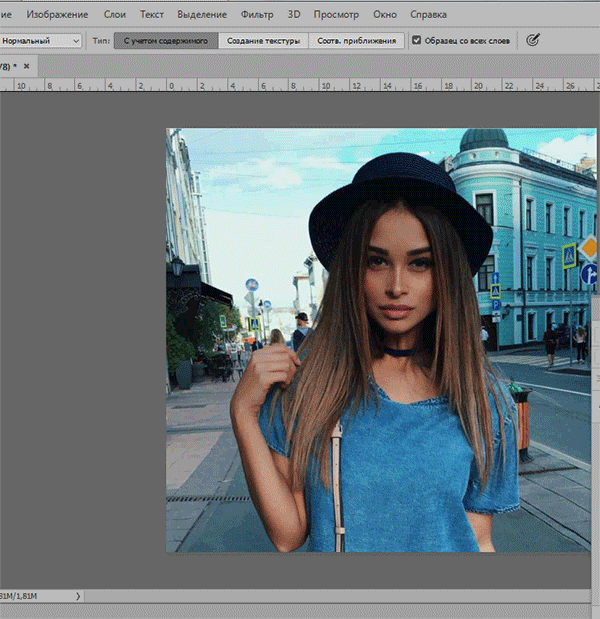Expand the Нормальный blend mode dropdown
Image resolution: width=600 pixels, height=619 pixels.
click(40, 40)
